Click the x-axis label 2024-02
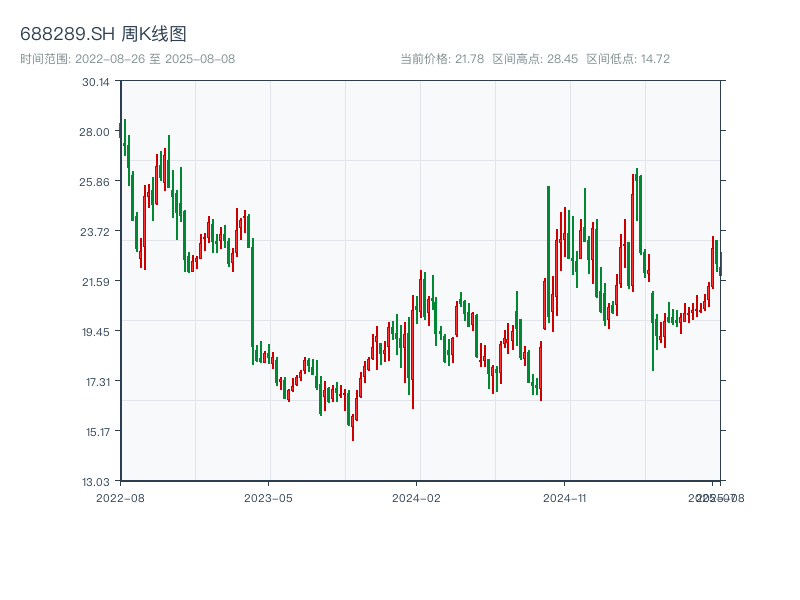This screenshot has height=600, width=800. (x=416, y=498)
